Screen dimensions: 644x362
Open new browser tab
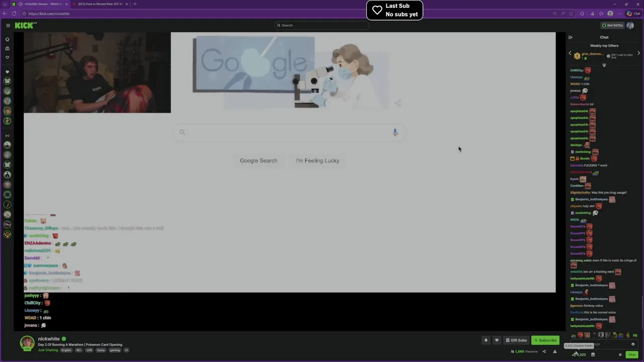[x=135, y=4]
